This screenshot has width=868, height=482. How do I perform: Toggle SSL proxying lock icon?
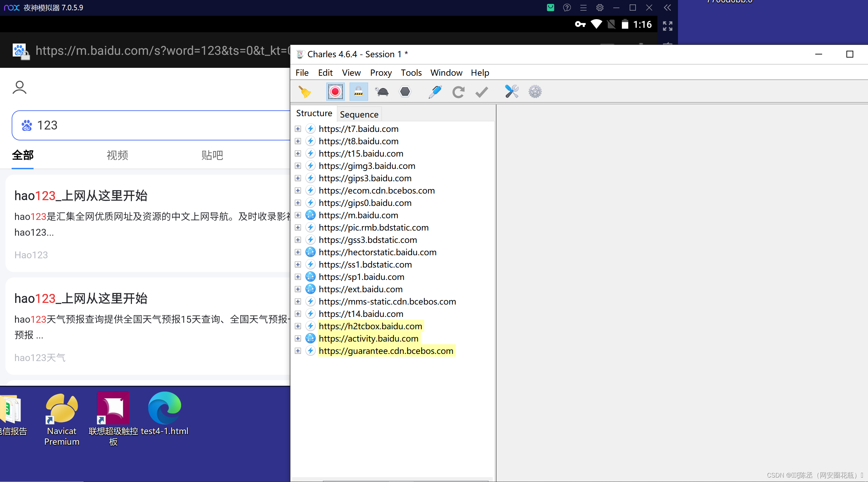coord(358,92)
